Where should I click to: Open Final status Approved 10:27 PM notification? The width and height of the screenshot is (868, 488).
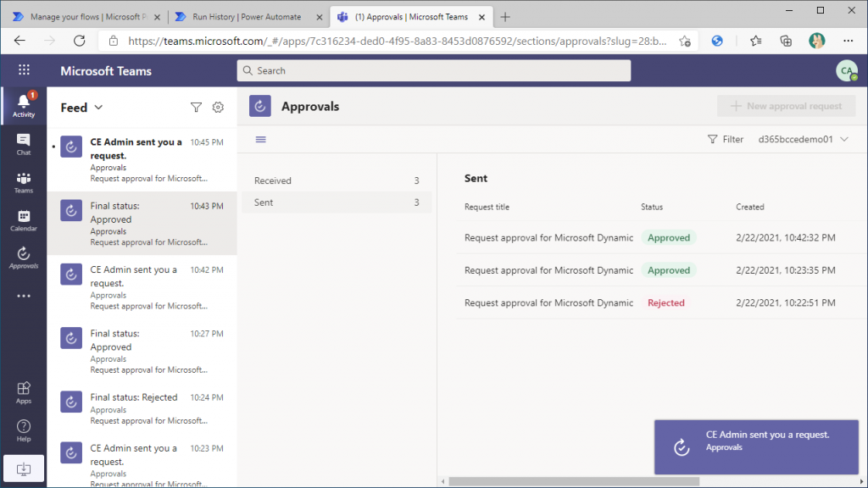[x=142, y=352]
